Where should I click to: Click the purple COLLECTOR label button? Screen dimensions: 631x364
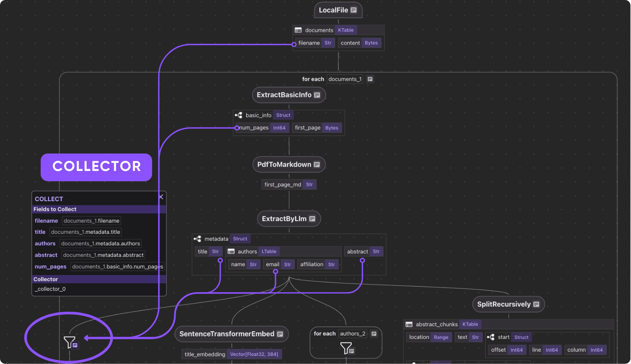pos(97,167)
